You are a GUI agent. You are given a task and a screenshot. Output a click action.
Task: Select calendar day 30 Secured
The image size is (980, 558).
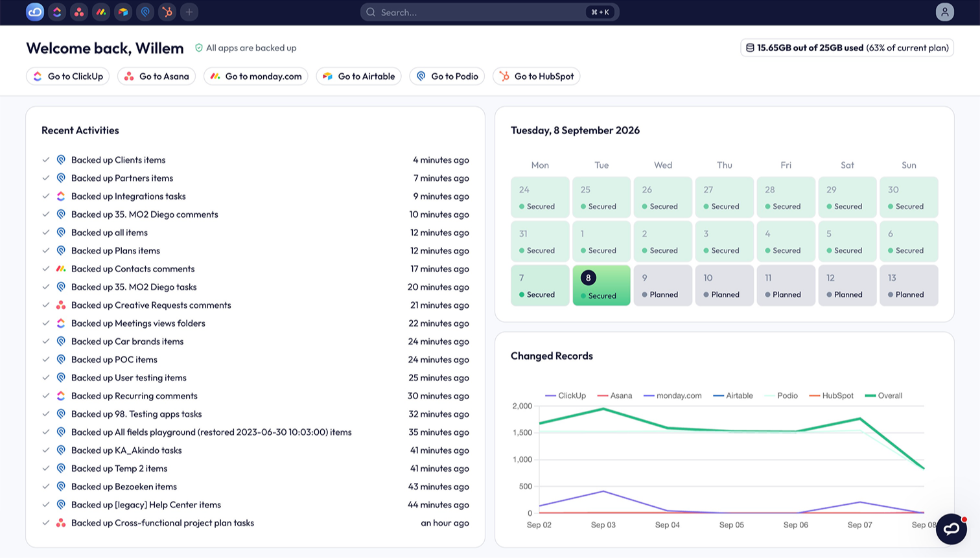pos(909,197)
